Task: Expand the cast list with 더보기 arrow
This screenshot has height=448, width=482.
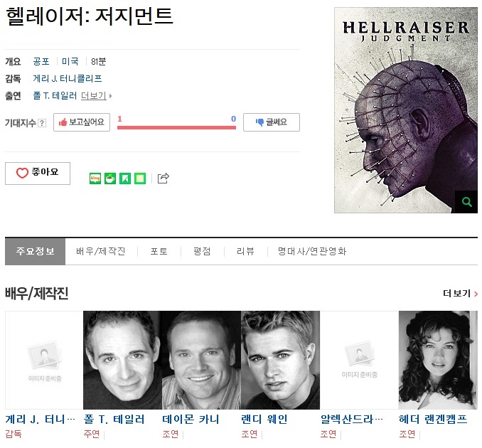Action: 96,96
